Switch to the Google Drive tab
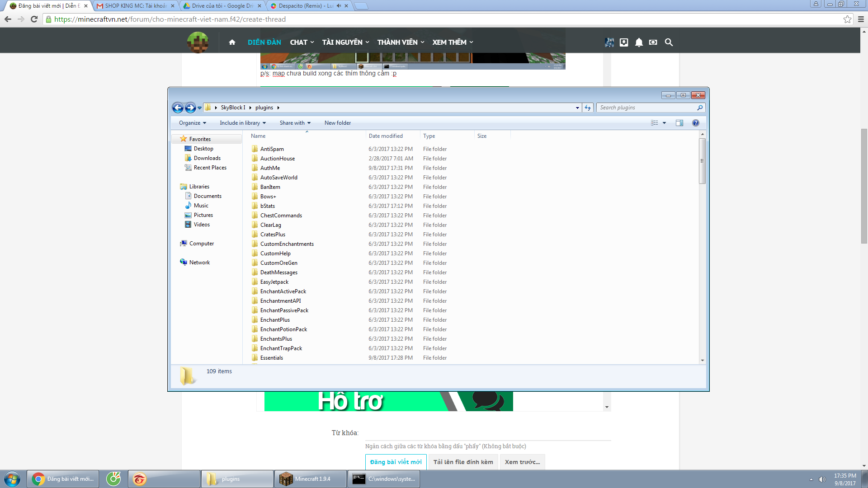The width and height of the screenshot is (868, 488). (x=222, y=6)
